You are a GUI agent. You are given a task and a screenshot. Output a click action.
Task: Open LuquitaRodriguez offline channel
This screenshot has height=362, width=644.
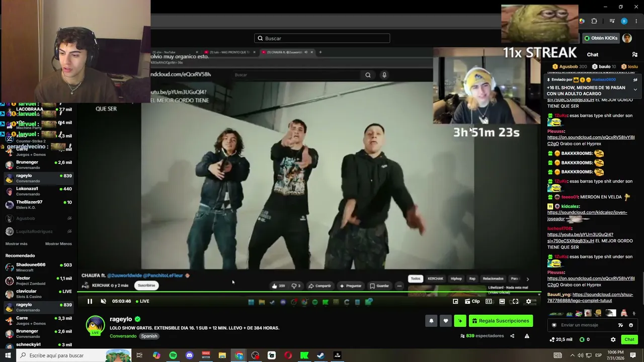point(38,231)
